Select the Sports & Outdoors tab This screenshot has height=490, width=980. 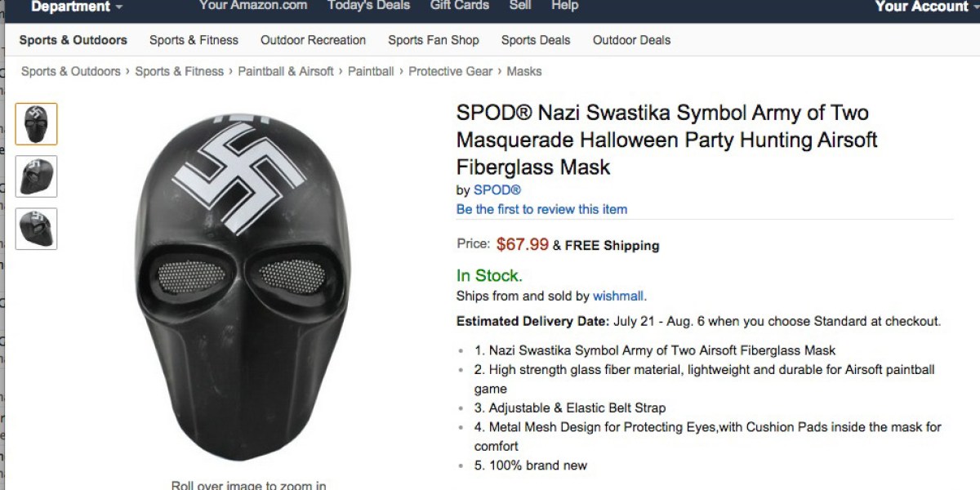tap(73, 40)
